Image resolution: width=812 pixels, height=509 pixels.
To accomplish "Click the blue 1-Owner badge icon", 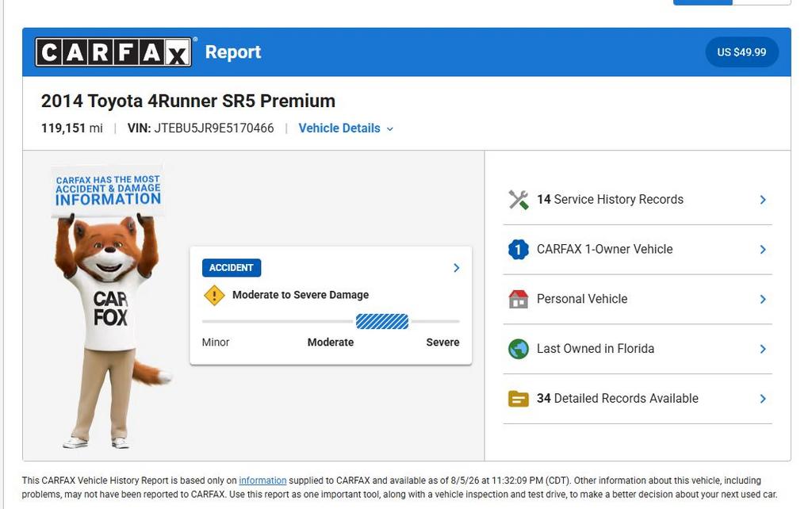I will click(x=519, y=250).
